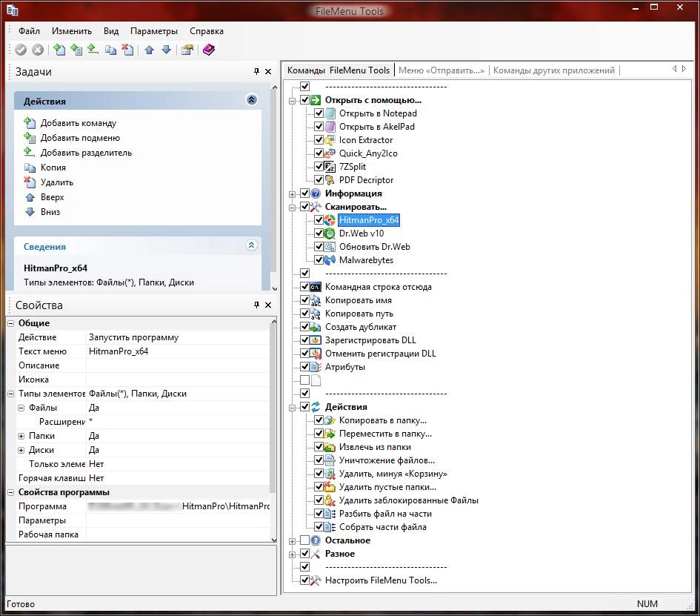This screenshot has width=700, height=616.
Task: Enable the Остальное checkbox
Action: [304, 540]
